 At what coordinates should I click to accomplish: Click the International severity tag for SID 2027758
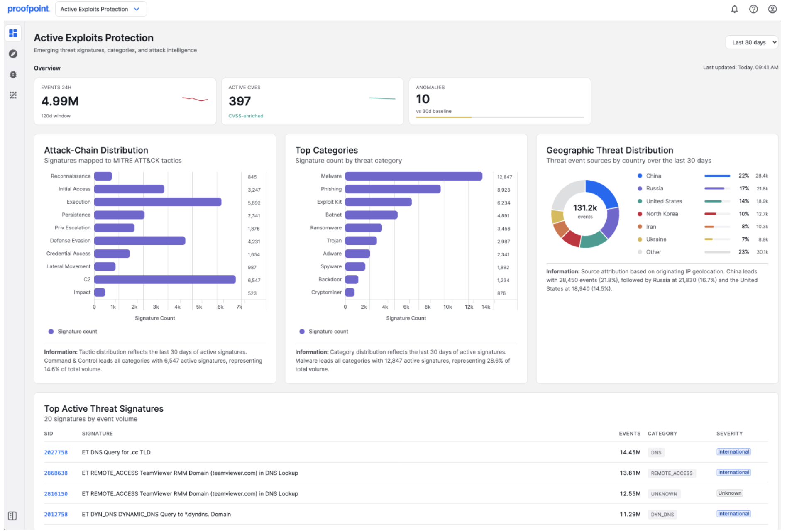coord(733,452)
